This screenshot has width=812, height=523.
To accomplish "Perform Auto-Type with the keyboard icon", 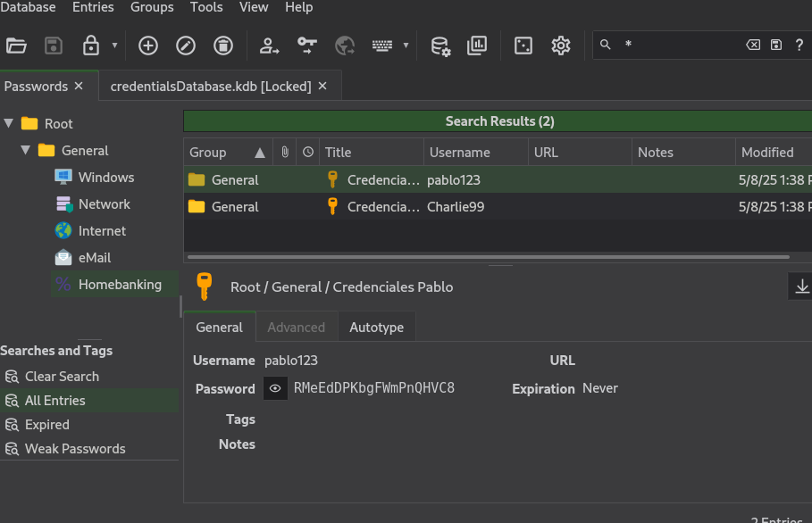I will point(382,46).
